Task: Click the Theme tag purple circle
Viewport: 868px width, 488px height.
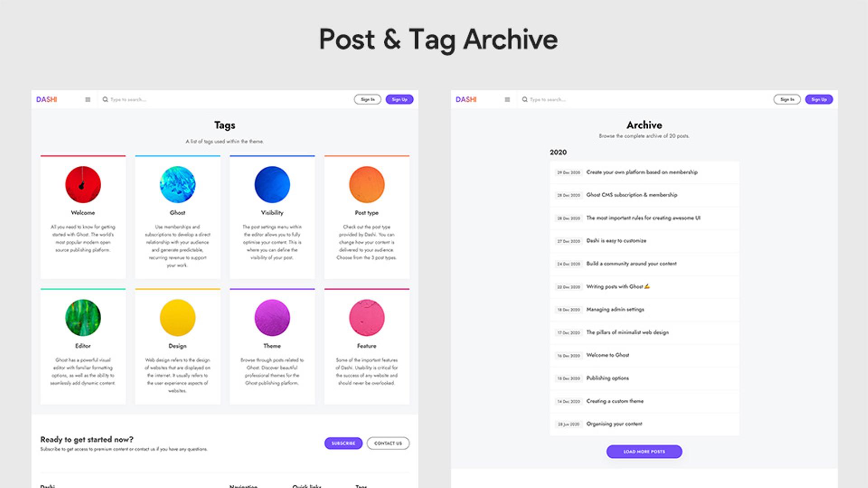Action: click(272, 317)
